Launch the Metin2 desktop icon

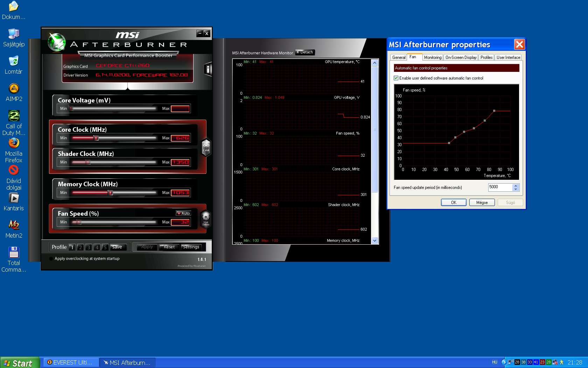pos(14,229)
